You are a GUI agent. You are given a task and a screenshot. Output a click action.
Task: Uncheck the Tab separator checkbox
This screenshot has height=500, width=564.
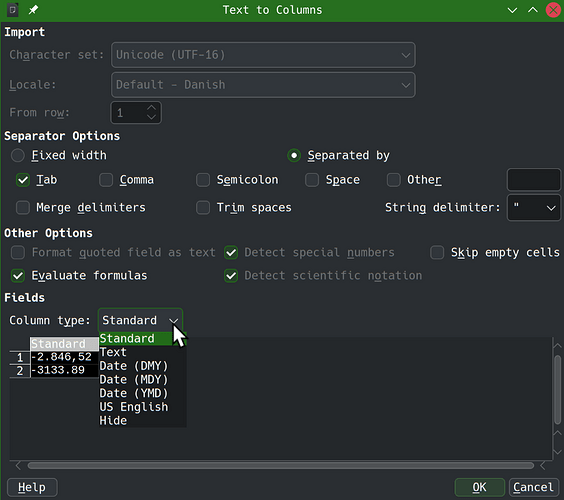(23, 180)
